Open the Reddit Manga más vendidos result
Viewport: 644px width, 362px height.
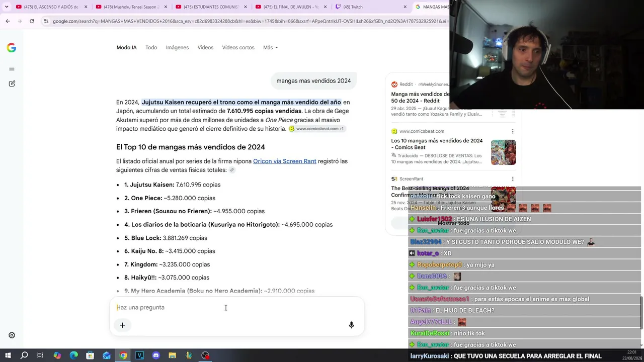coord(421,98)
